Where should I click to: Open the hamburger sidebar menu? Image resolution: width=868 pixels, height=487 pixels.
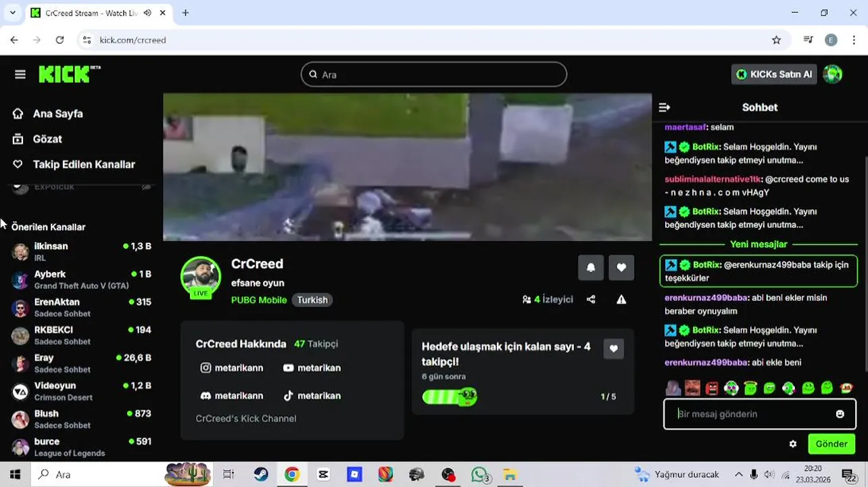20,74
